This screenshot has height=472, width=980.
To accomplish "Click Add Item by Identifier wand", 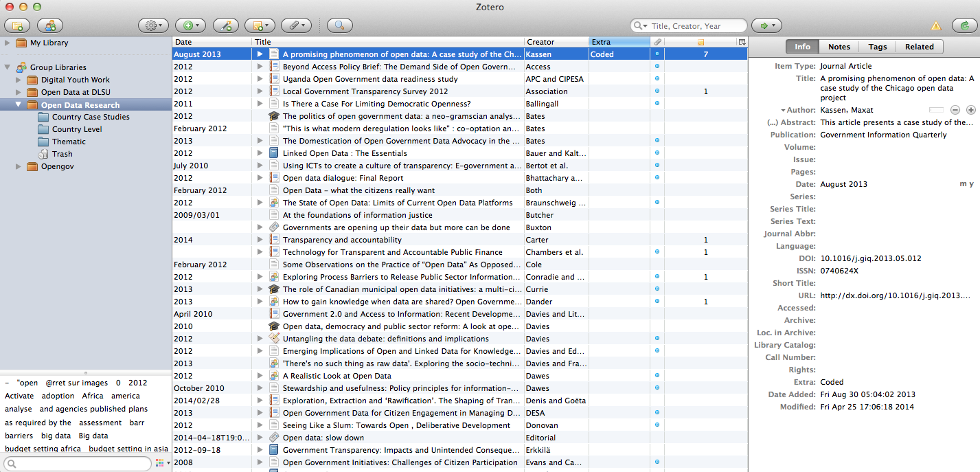I will pyautogui.click(x=226, y=25).
